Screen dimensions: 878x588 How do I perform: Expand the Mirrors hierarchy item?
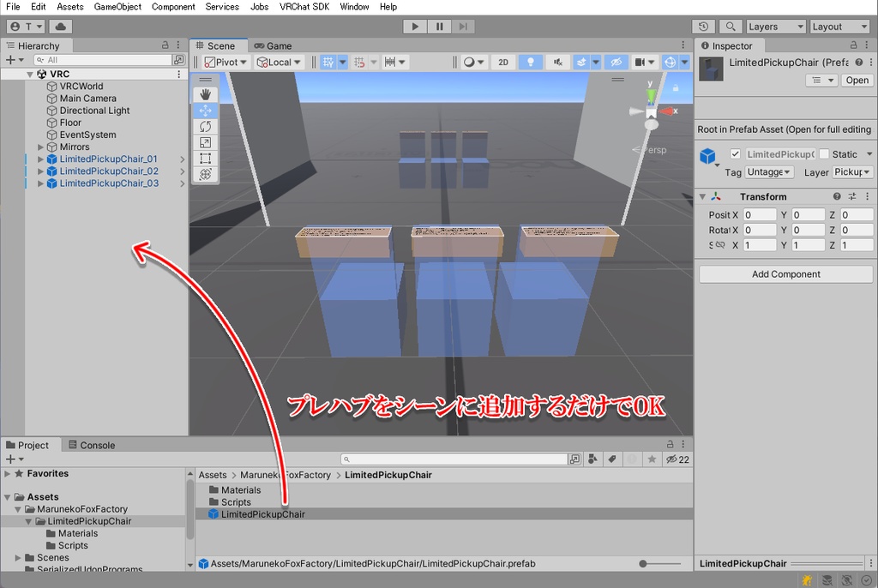40,147
